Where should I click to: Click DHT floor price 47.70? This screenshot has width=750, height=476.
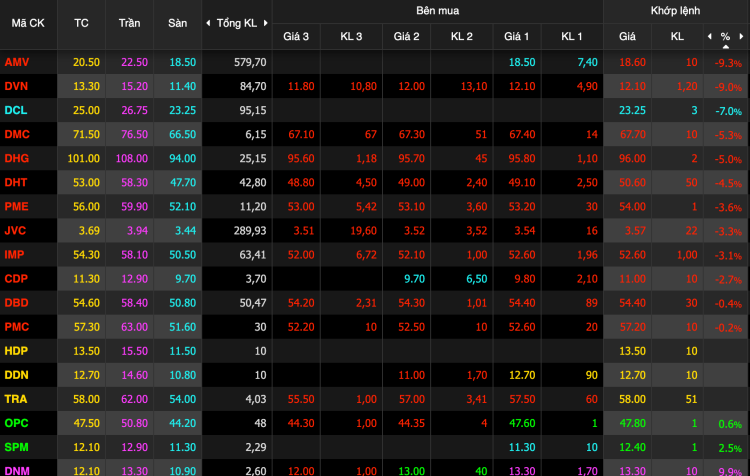pos(183,182)
